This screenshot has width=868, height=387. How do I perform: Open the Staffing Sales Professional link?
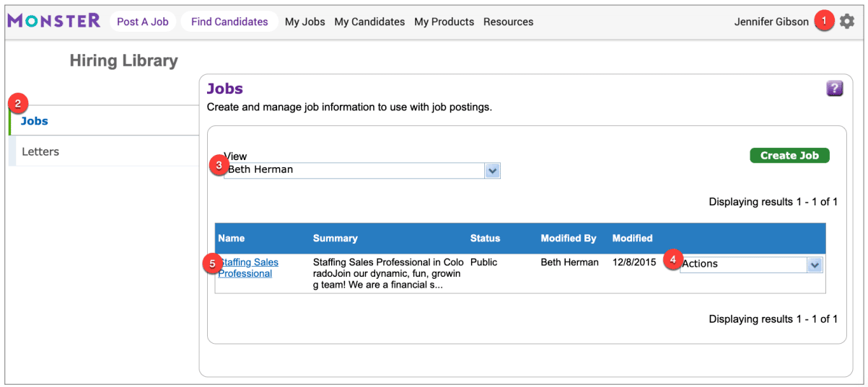pyautogui.click(x=248, y=268)
